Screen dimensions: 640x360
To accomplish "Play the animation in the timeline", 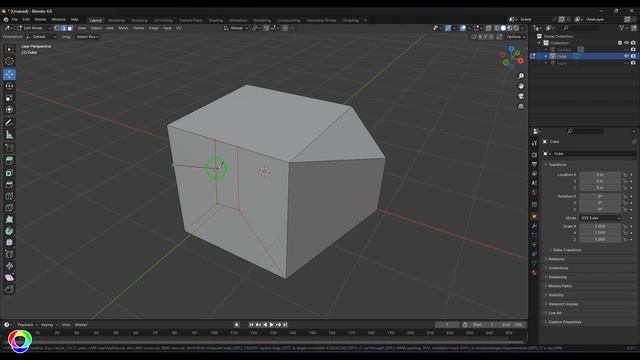I will (x=271, y=324).
